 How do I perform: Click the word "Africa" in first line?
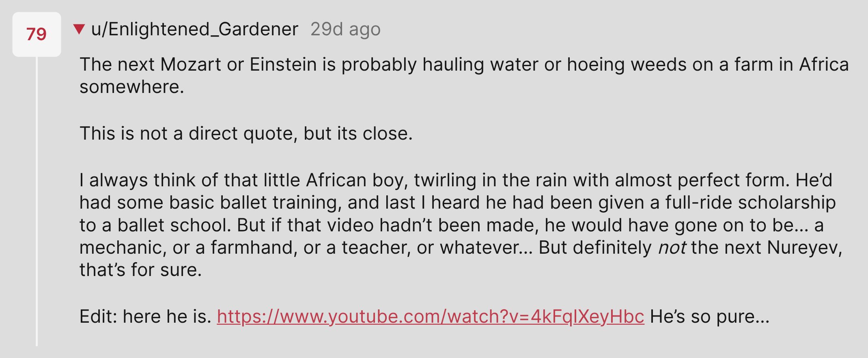coord(824,65)
